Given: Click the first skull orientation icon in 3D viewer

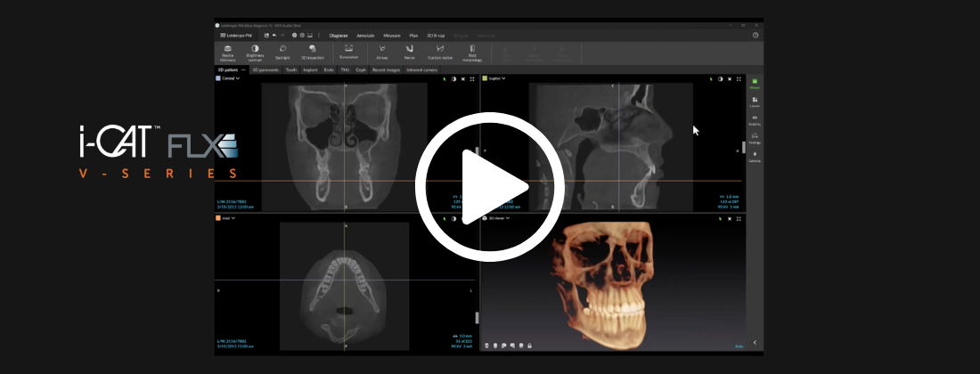Looking at the screenshot, I should click(x=486, y=346).
